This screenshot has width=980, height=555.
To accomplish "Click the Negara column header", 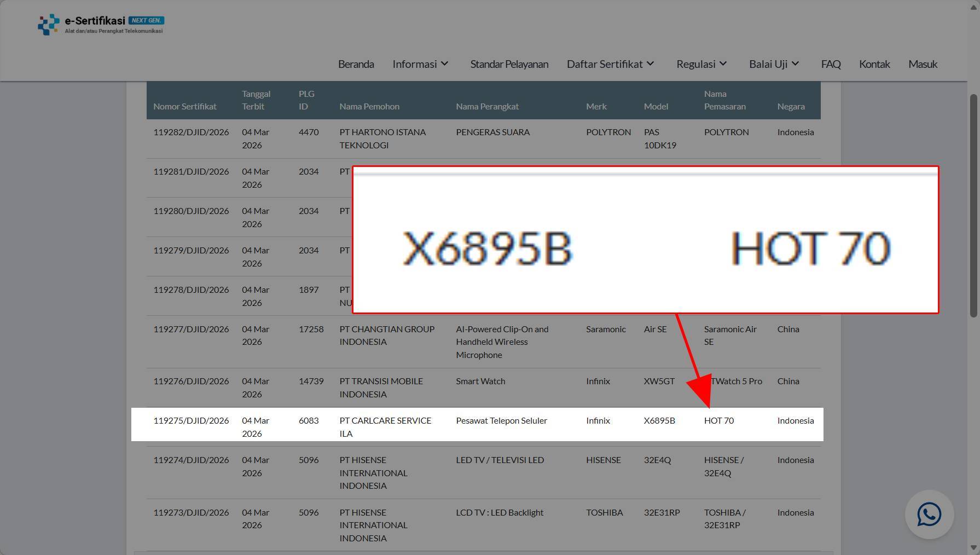I will (791, 106).
